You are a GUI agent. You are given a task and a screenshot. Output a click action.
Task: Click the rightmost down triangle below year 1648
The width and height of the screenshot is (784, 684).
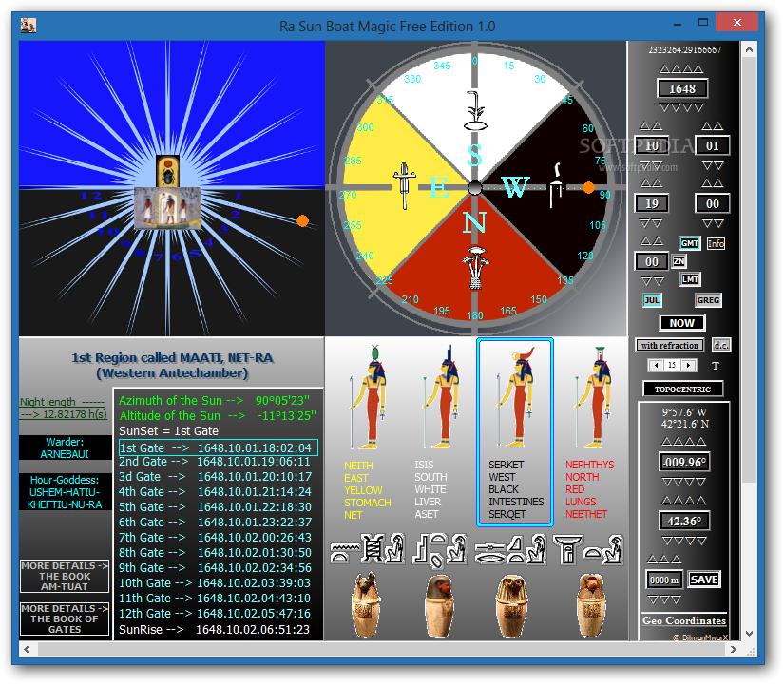[698, 107]
